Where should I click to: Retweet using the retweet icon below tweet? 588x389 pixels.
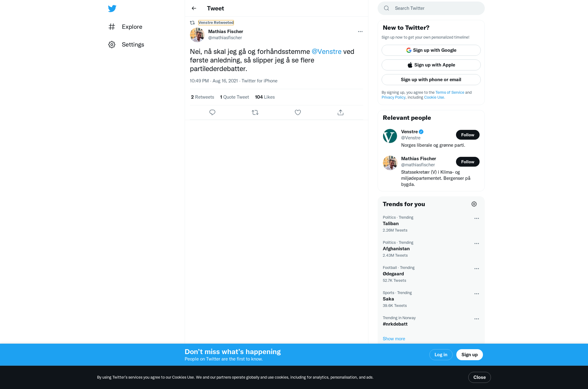point(255,112)
